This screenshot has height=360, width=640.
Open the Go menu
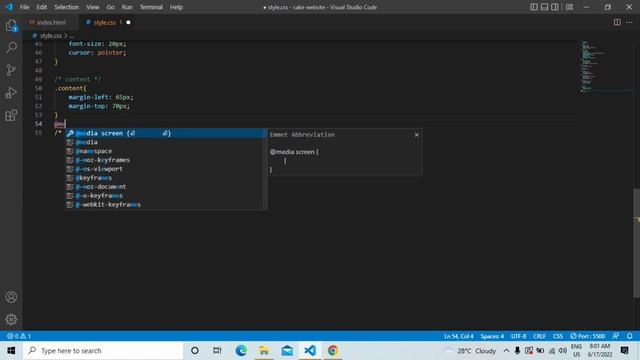[x=111, y=7]
